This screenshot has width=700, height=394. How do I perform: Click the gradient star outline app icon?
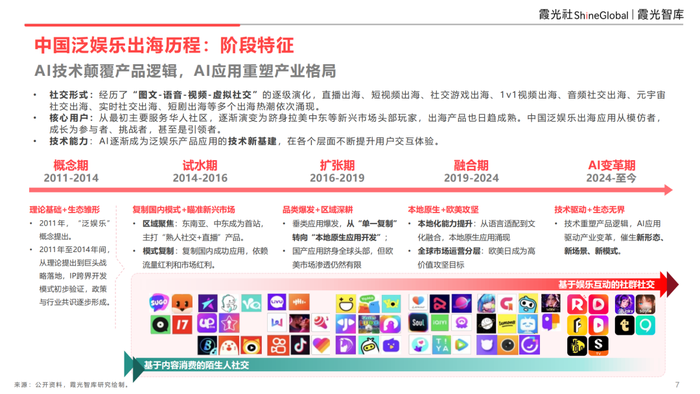pos(229,323)
